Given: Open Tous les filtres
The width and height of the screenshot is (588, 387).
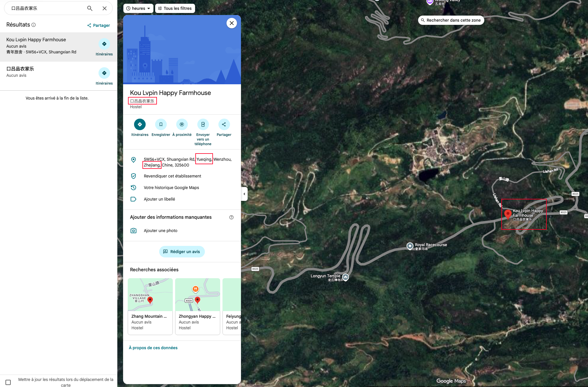Looking at the screenshot, I should pos(175,8).
